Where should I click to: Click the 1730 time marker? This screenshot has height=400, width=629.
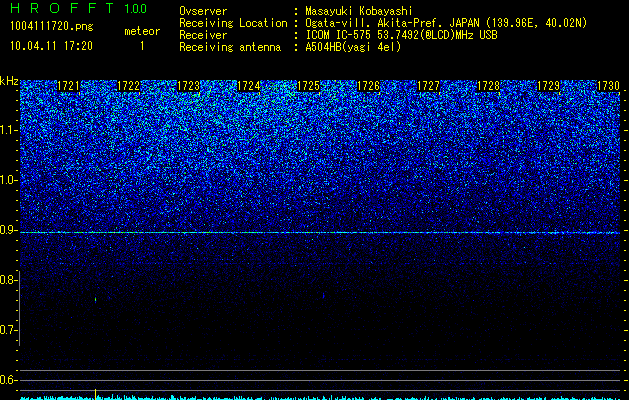tap(609, 86)
